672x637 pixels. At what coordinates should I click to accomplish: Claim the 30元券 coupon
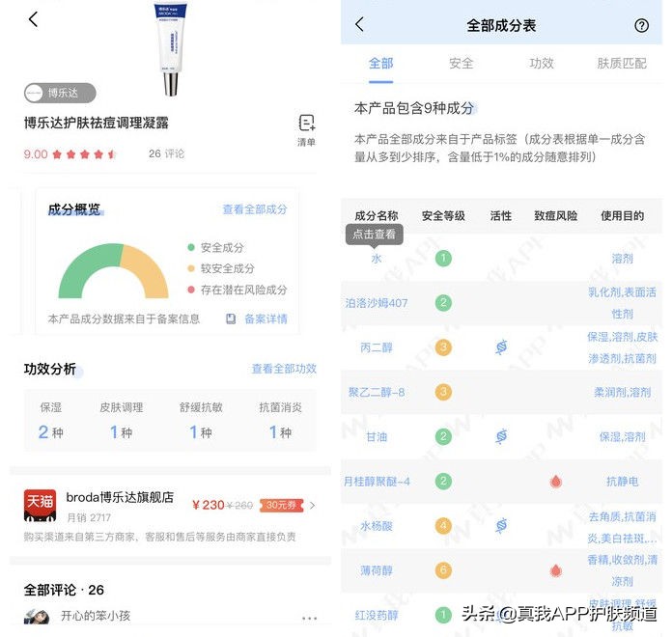[281, 506]
